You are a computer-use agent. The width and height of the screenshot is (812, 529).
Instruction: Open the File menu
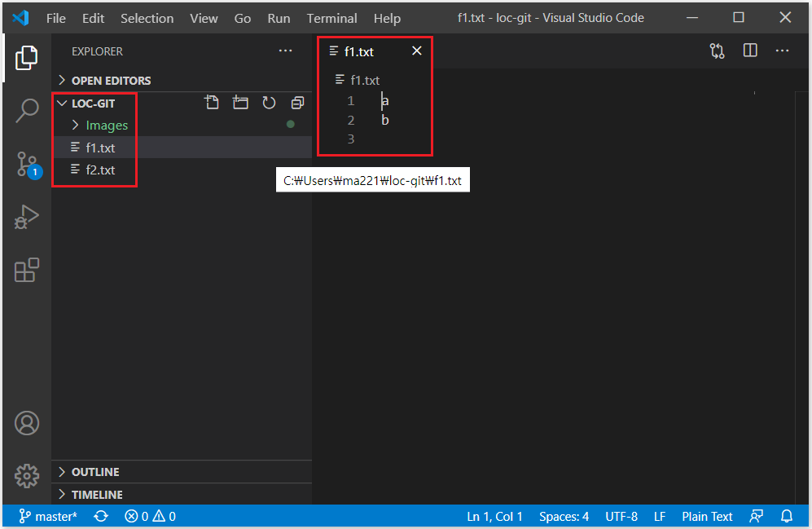(56, 18)
